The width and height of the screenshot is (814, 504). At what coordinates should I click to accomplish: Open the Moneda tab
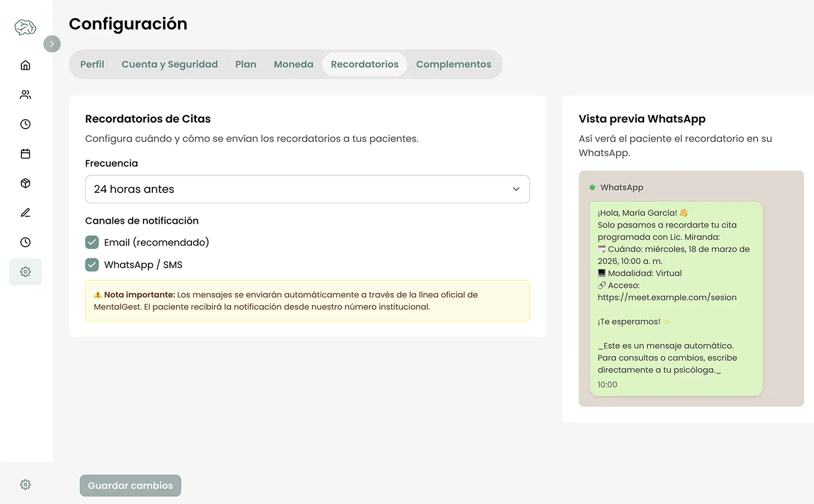(x=294, y=64)
